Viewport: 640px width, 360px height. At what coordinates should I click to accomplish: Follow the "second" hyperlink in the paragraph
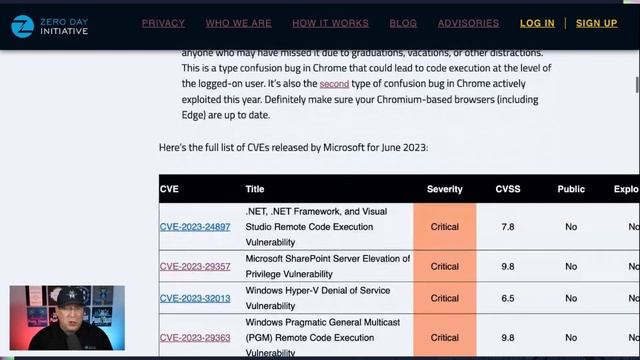[x=334, y=84]
